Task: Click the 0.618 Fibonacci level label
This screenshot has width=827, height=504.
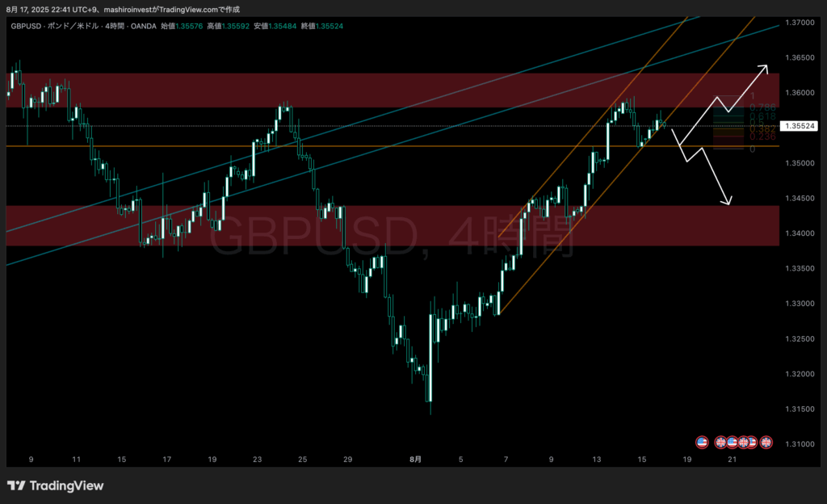Action: tap(762, 116)
